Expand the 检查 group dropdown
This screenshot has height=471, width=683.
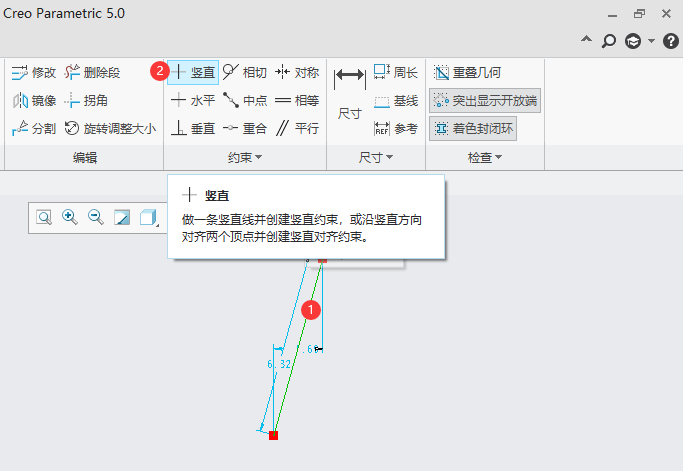[x=485, y=157]
